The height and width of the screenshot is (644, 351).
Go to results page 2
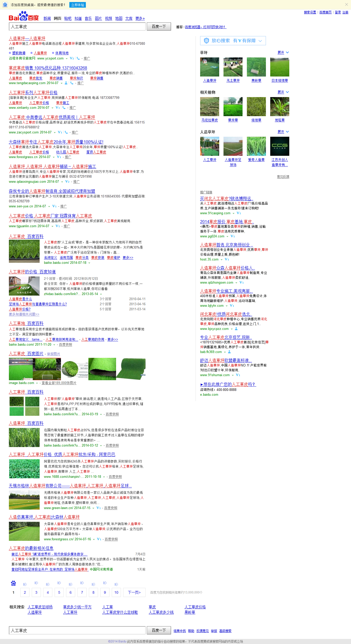[25, 592]
